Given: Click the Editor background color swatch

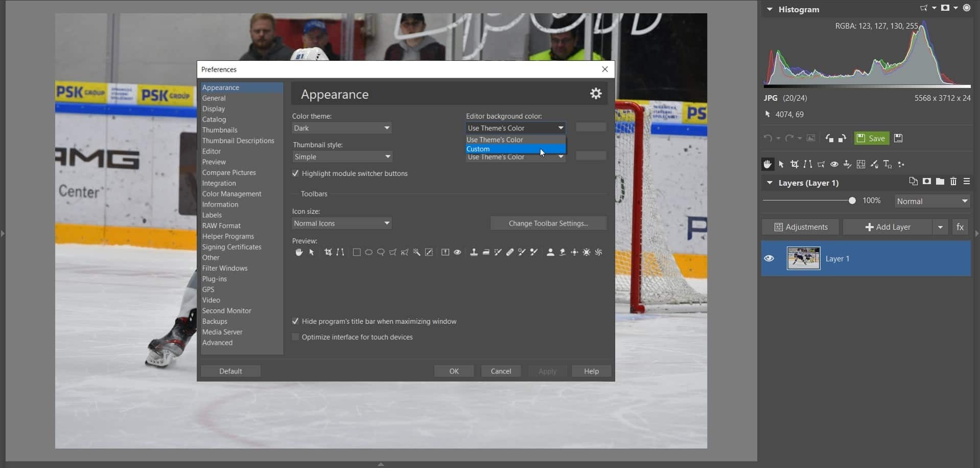Looking at the screenshot, I should 591,127.
